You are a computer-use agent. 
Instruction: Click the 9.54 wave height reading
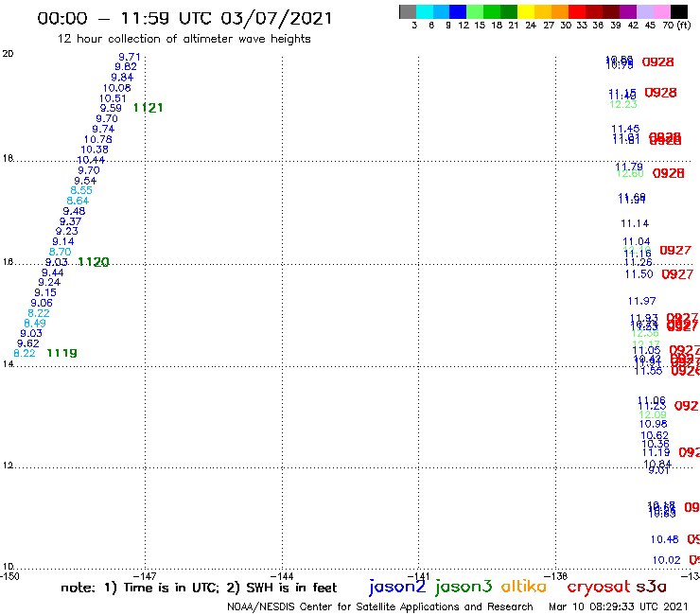pos(85,181)
